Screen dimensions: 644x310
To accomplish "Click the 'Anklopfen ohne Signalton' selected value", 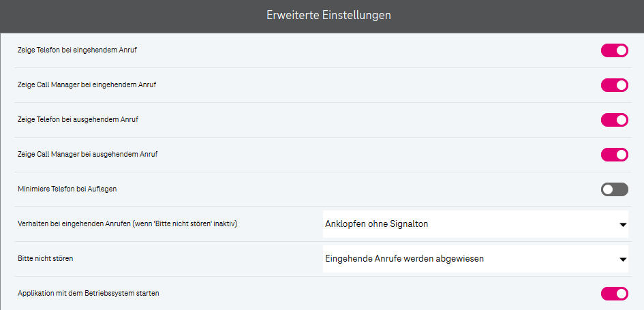I will (x=377, y=224).
